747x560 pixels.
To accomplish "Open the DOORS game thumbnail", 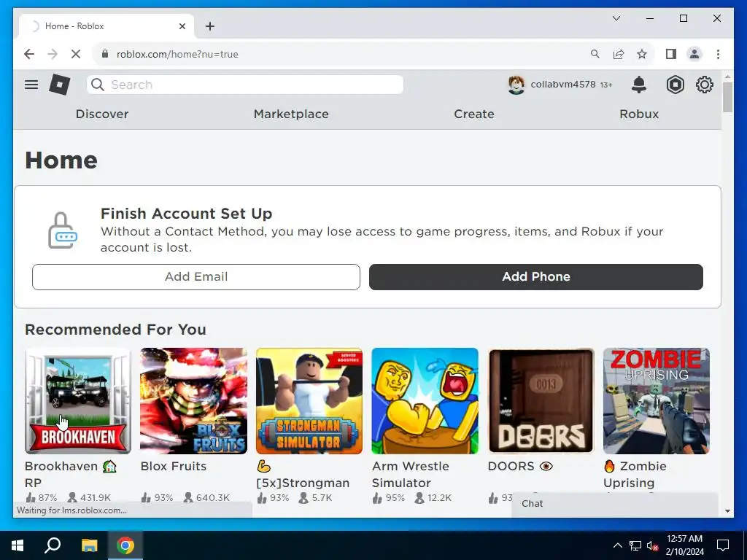I will click(x=541, y=401).
